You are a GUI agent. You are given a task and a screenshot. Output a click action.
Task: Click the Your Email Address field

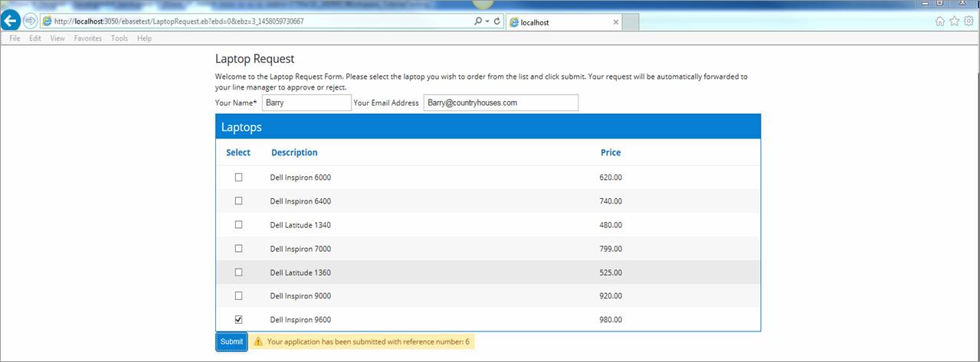coord(500,103)
